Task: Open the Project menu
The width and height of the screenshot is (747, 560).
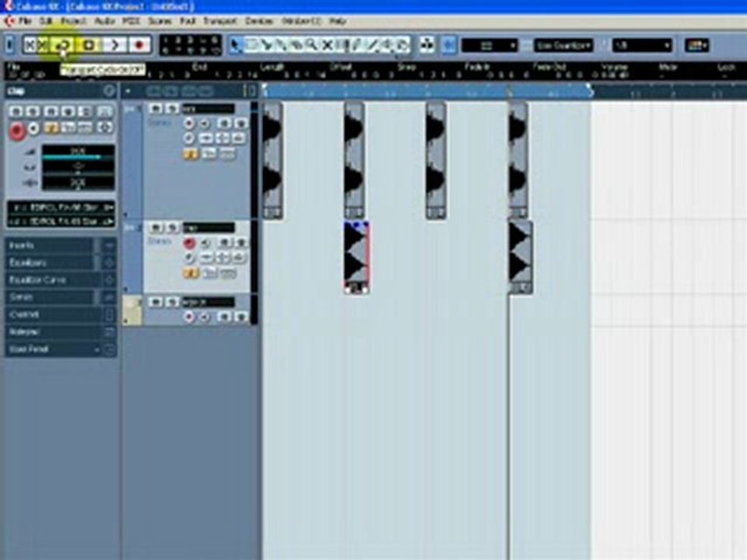Action: [73, 22]
